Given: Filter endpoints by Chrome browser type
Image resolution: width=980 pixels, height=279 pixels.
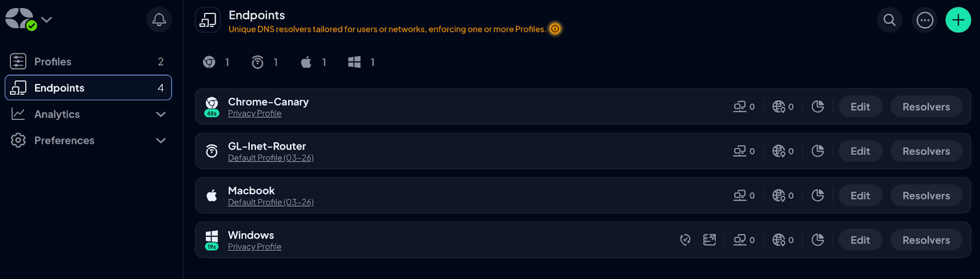Looking at the screenshot, I should (x=209, y=62).
